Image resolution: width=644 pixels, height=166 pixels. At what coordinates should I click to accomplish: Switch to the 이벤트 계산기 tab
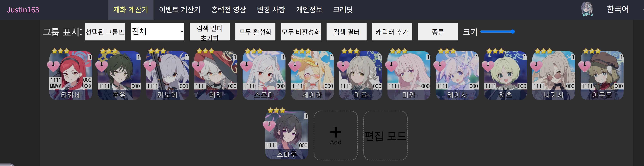(x=179, y=10)
